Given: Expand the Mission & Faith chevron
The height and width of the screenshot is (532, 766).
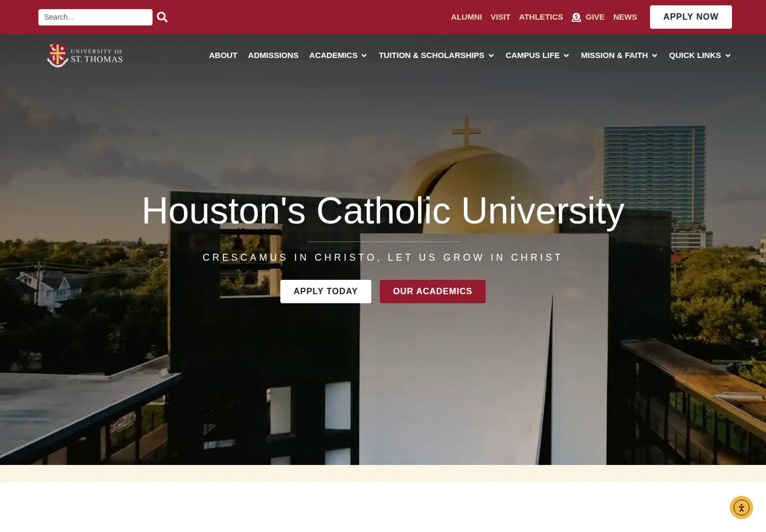Looking at the screenshot, I should point(654,55).
